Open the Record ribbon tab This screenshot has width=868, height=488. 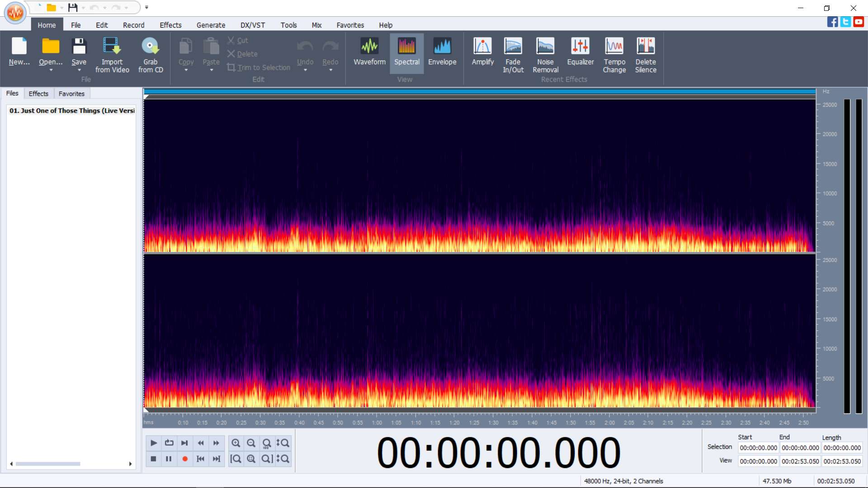[133, 25]
